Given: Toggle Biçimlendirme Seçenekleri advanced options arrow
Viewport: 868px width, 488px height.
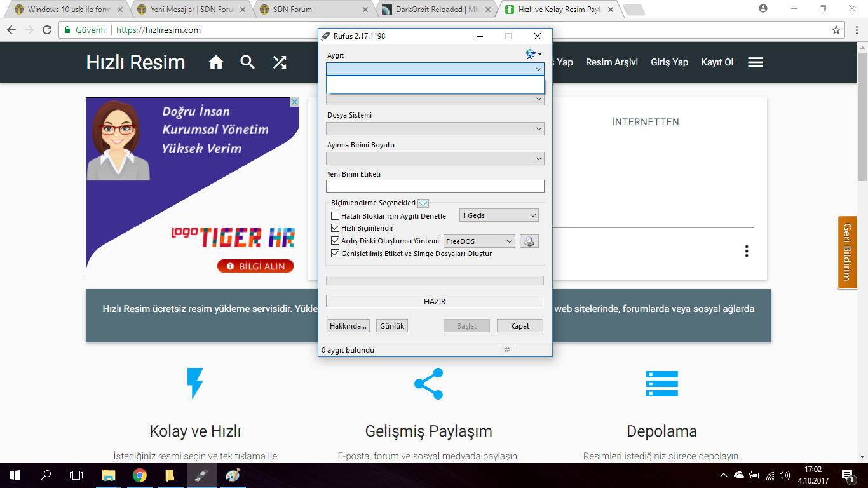Looking at the screenshot, I should pos(423,203).
